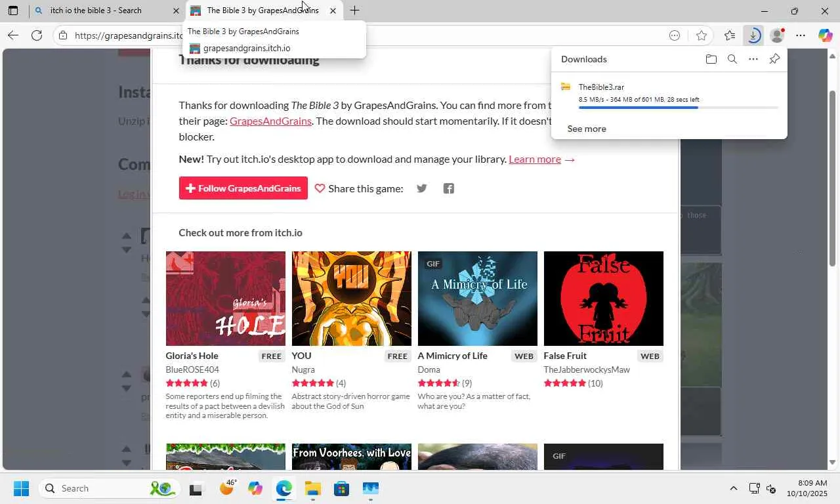The image size is (840, 504).
Task: Show hidden system tray icons
Action: pos(734,488)
